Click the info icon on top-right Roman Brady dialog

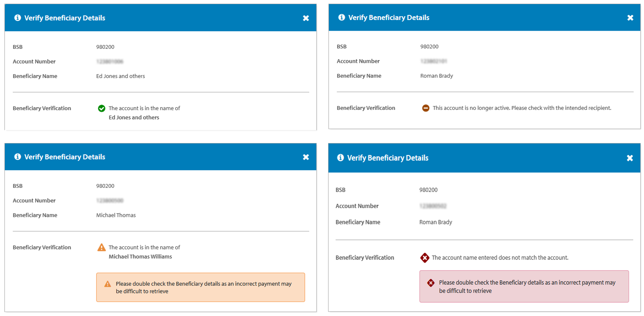tap(341, 17)
